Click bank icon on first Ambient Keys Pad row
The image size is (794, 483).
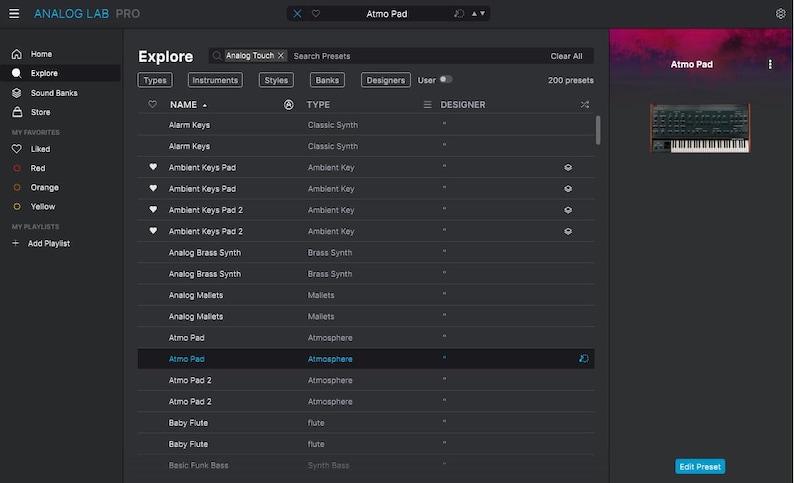pyautogui.click(x=568, y=168)
